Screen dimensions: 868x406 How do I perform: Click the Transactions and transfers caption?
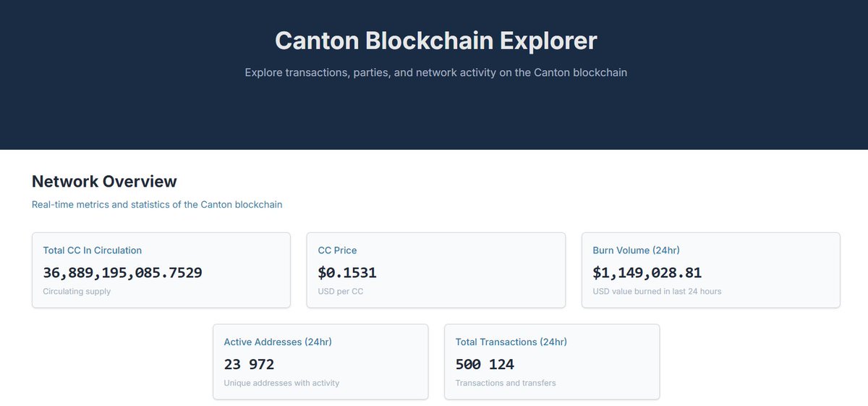(506, 383)
